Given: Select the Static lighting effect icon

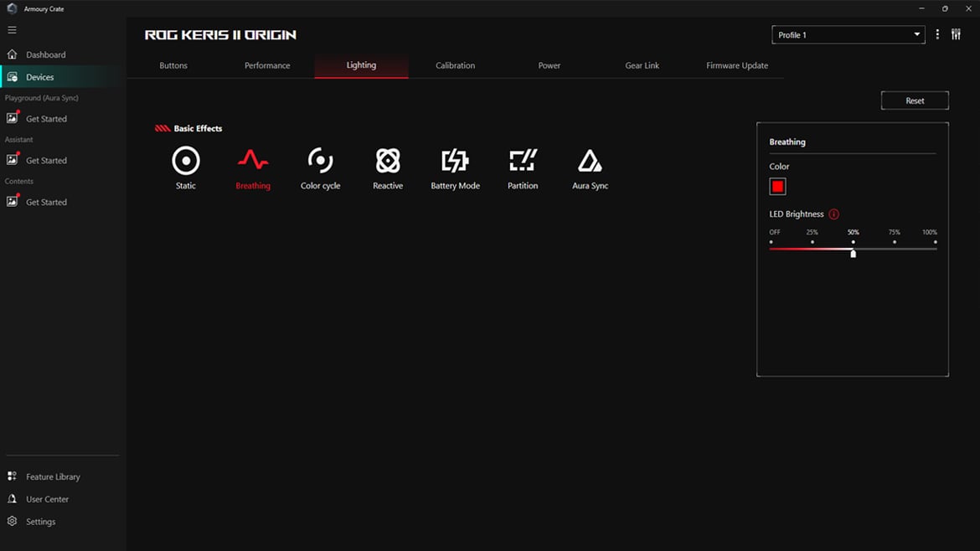Looking at the screenshot, I should tap(186, 161).
